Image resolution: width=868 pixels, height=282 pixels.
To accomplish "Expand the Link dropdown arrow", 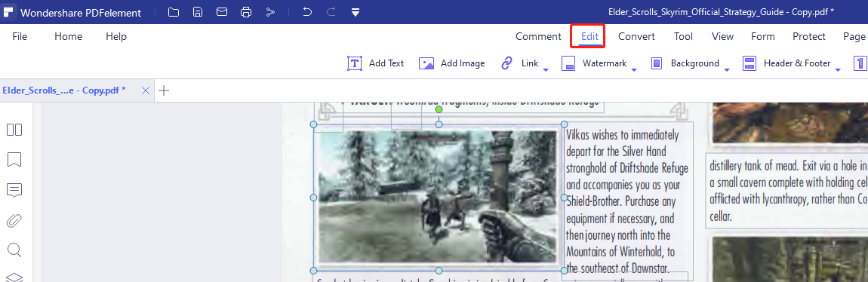I will (x=546, y=69).
